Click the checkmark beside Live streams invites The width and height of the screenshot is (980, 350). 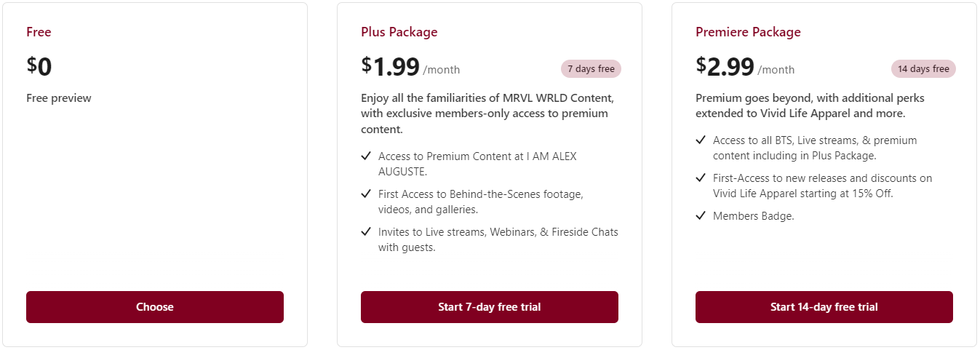click(366, 231)
